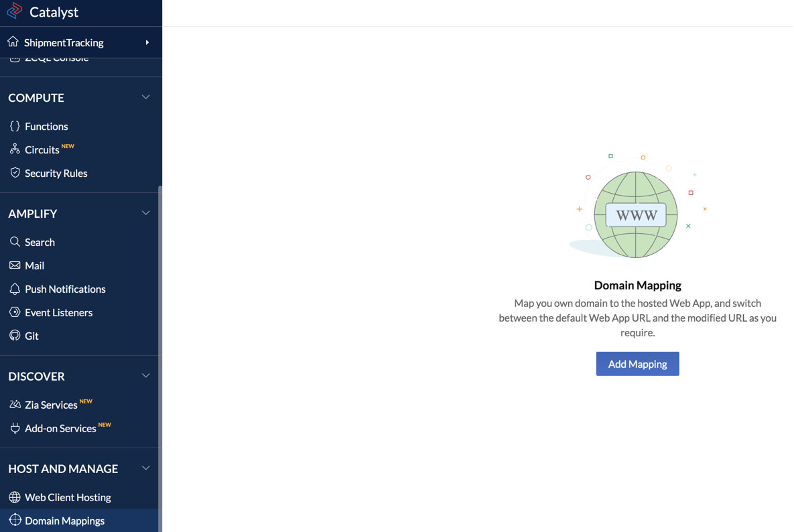Click the sidebar vertical scrollbar
Screen dimensions: 794x532
click(x=160, y=358)
